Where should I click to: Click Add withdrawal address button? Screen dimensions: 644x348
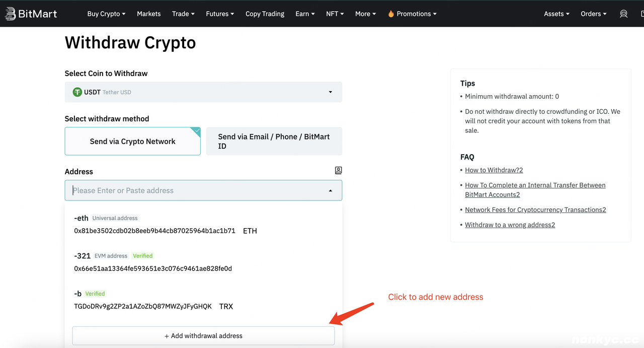tap(203, 336)
